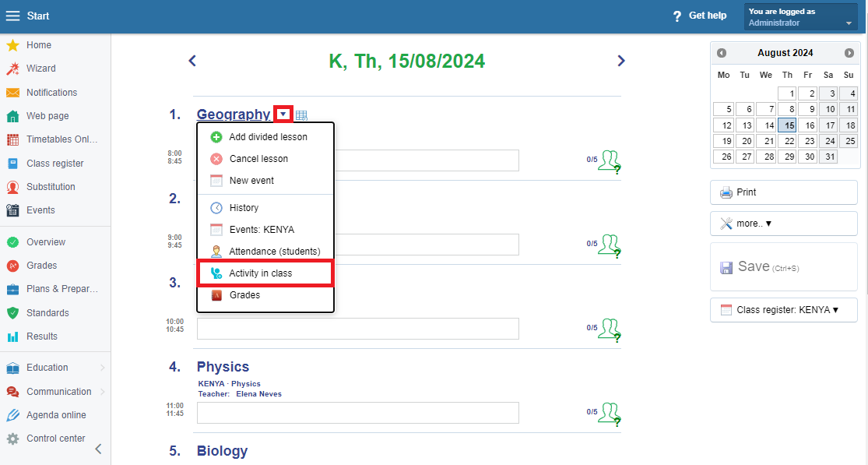Screen dimensions: 868x465
Task: Open Substitution from the sidebar
Action: tap(51, 187)
